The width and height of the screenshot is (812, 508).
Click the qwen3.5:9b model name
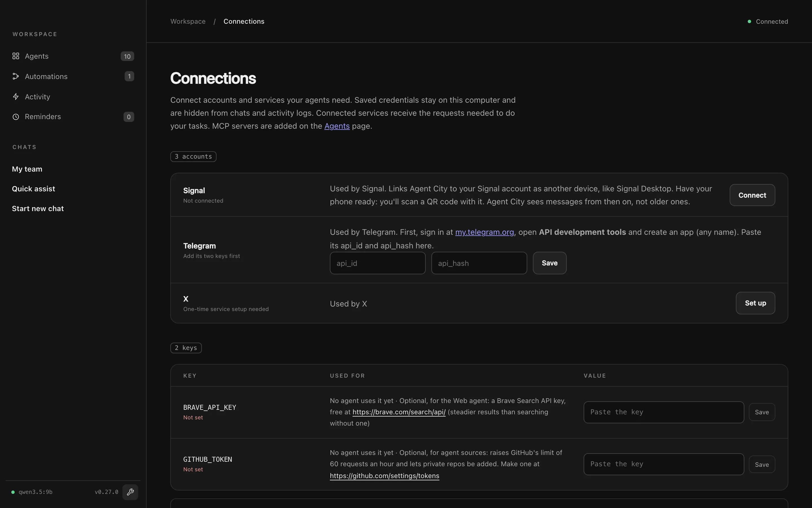point(35,492)
